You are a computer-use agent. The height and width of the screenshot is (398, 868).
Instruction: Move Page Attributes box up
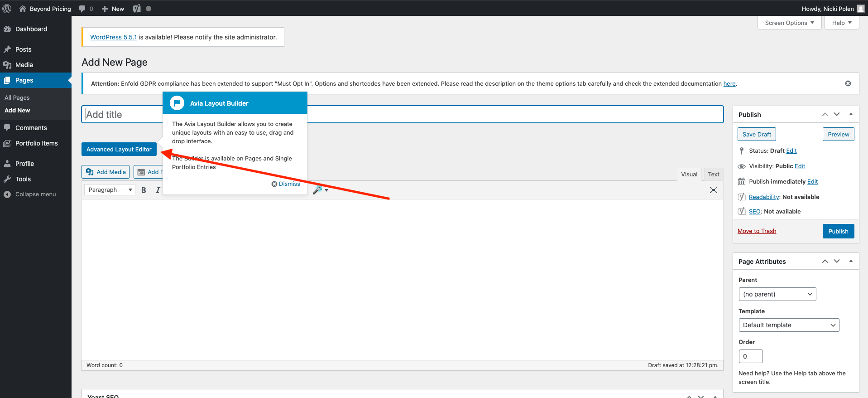[x=825, y=261]
